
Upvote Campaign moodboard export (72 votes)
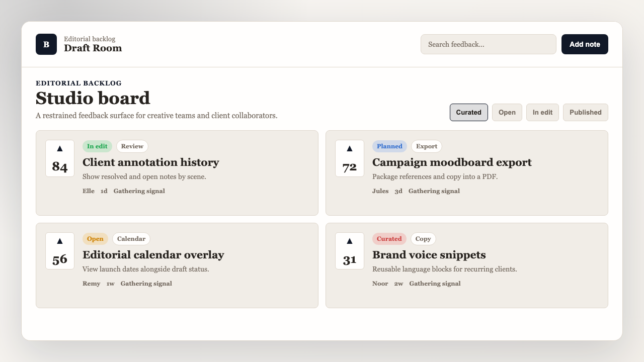350,158
